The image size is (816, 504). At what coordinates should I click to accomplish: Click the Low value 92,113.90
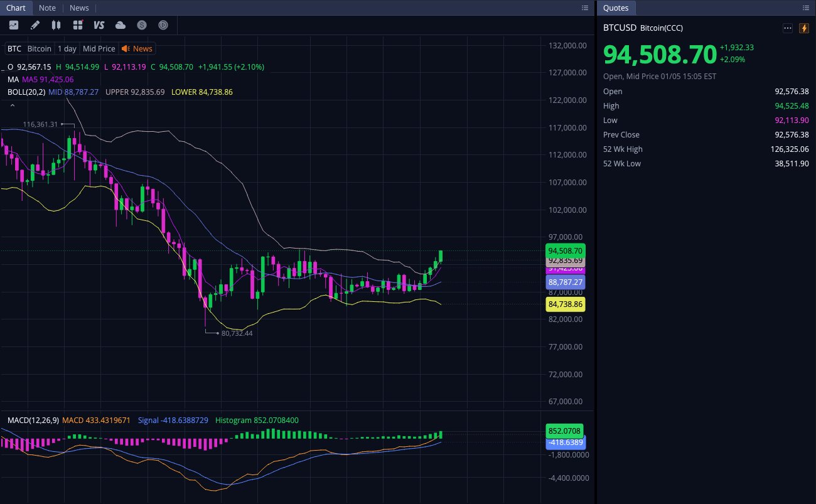coord(792,120)
